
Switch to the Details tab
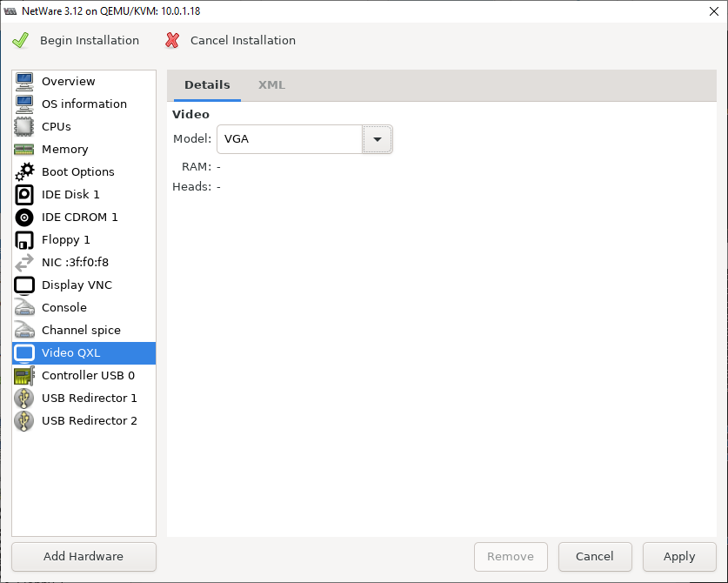click(207, 85)
